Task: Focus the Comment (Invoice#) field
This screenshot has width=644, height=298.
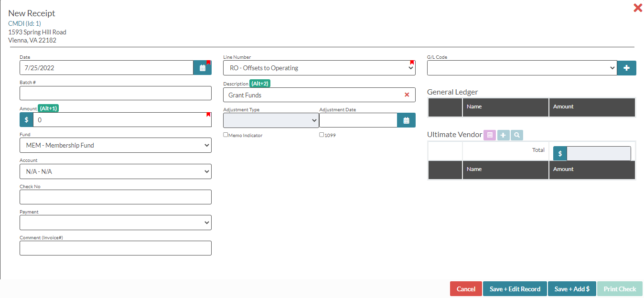Action: click(115, 248)
